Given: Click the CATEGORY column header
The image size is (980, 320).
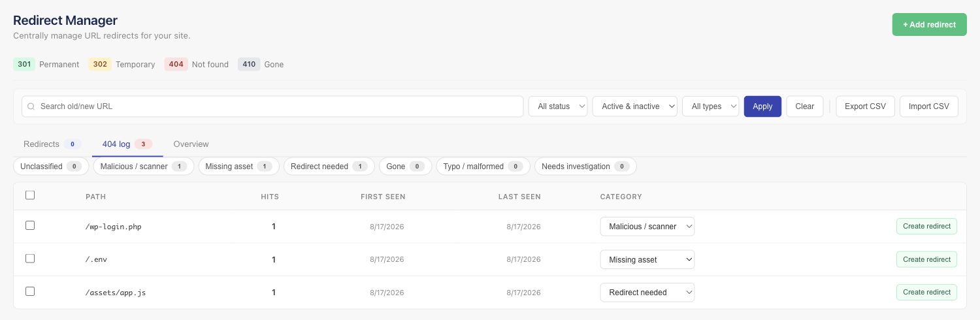Looking at the screenshot, I should pos(621,197).
